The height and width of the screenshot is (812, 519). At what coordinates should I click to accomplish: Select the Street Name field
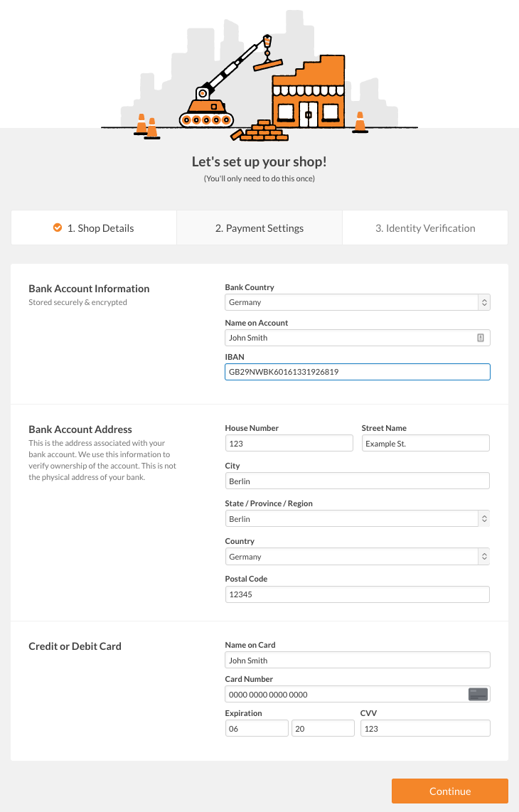[425, 443]
